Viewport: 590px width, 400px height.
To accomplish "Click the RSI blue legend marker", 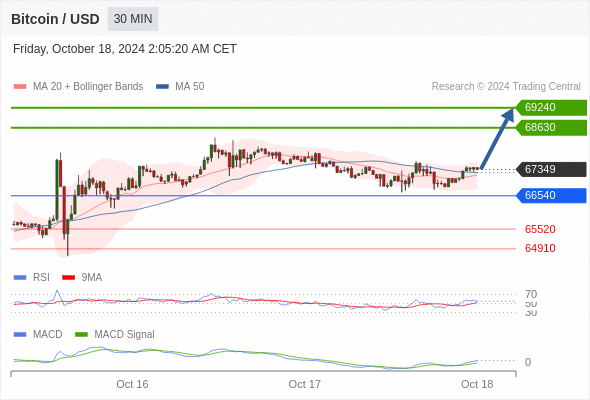I will pyautogui.click(x=20, y=278).
